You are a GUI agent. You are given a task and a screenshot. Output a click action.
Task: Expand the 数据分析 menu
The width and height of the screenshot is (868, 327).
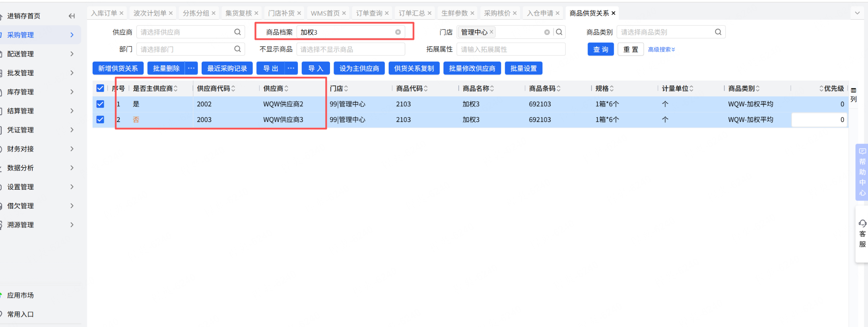40,168
